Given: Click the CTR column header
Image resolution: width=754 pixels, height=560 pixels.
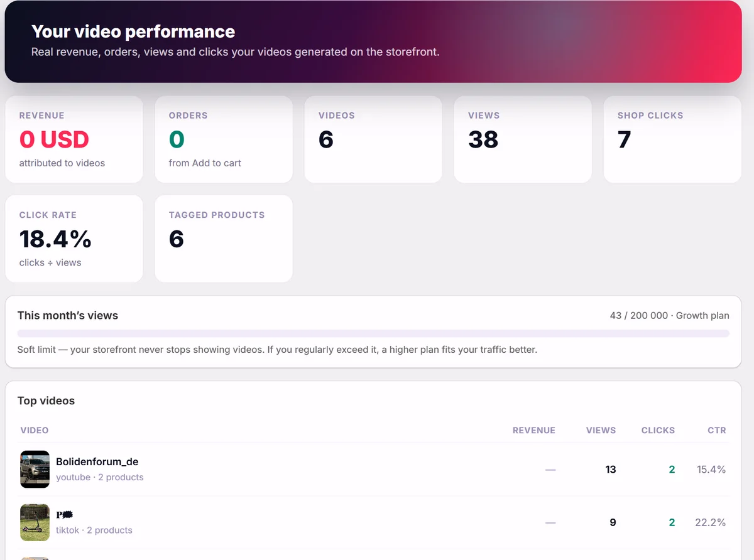Looking at the screenshot, I should tap(717, 430).
